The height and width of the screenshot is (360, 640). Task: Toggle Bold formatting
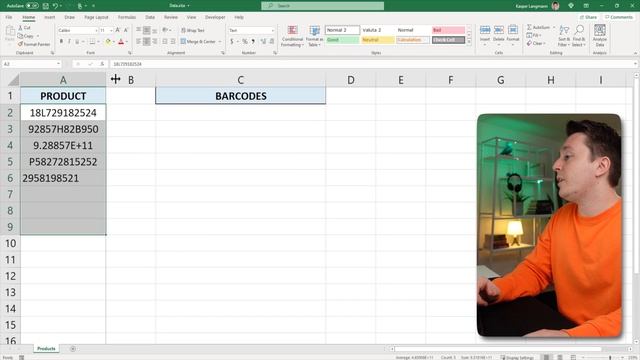pos(61,41)
